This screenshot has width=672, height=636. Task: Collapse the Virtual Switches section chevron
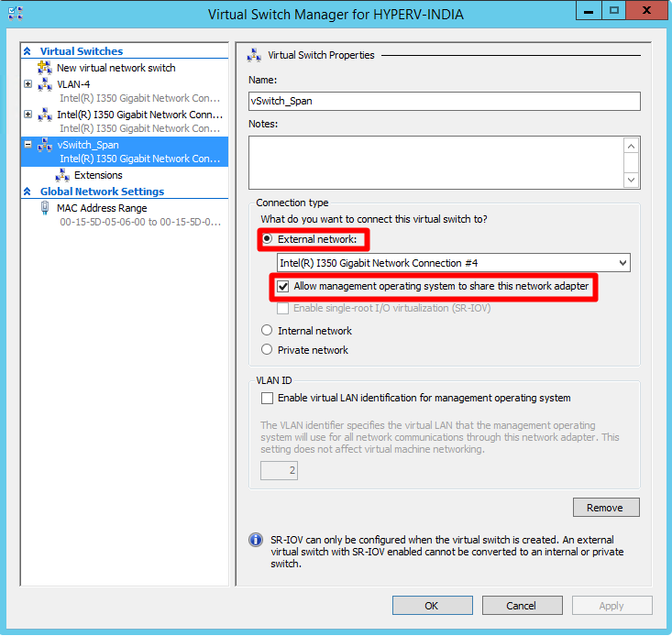tap(27, 51)
